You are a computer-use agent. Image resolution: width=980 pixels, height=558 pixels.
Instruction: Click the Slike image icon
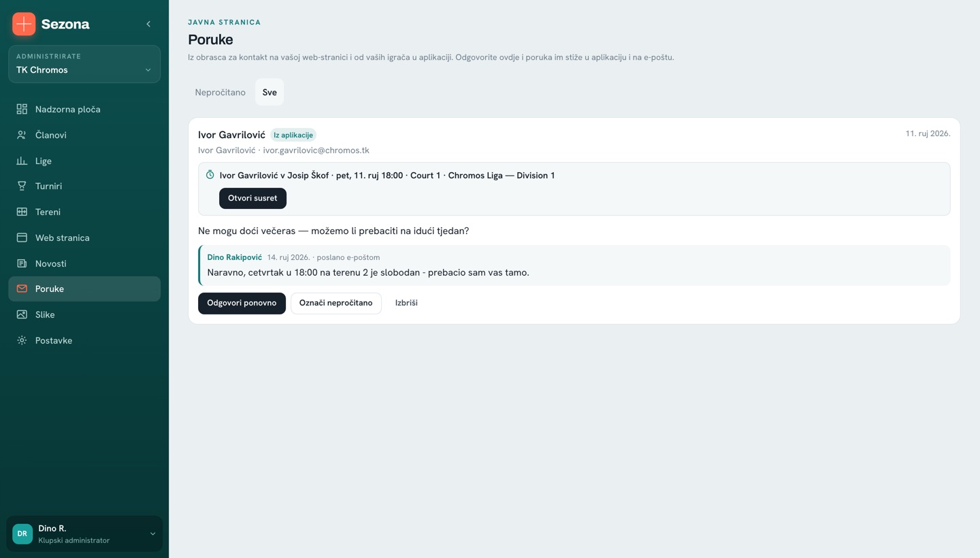pyautogui.click(x=22, y=314)
